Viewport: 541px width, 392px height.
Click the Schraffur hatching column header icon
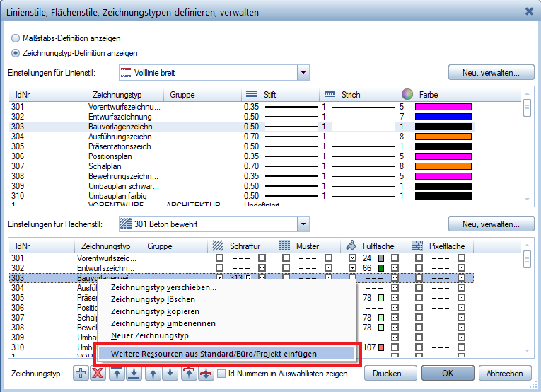click(218, 246)
